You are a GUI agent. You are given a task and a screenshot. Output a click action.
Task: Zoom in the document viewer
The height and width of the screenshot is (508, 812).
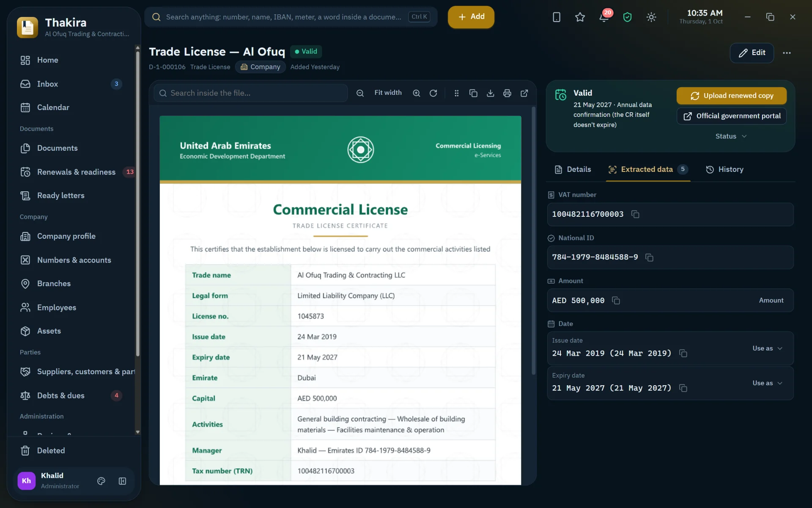click(417, 93)
